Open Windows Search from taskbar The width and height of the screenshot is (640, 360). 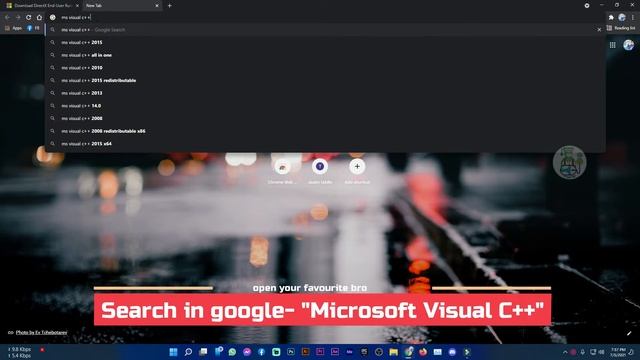188,352
